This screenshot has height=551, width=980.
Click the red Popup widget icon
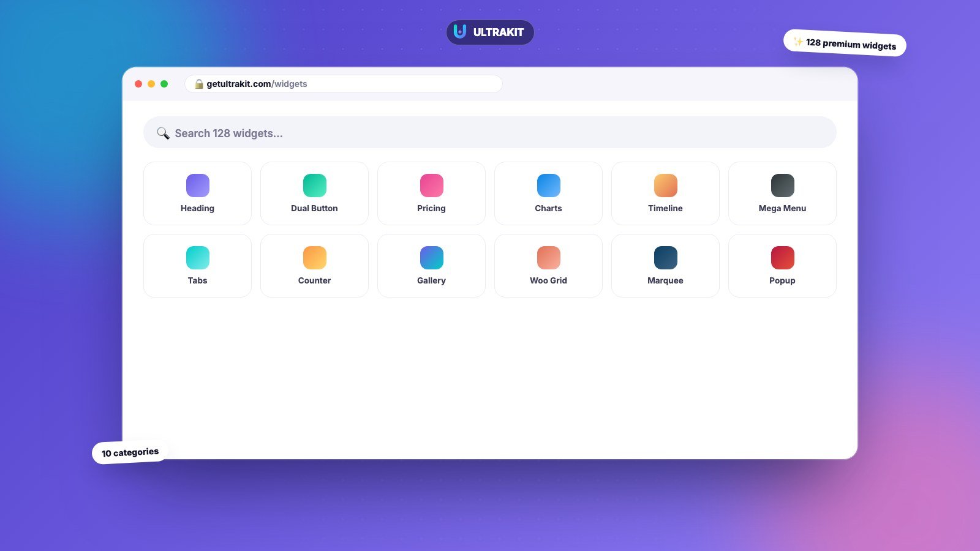click(782, 258)
